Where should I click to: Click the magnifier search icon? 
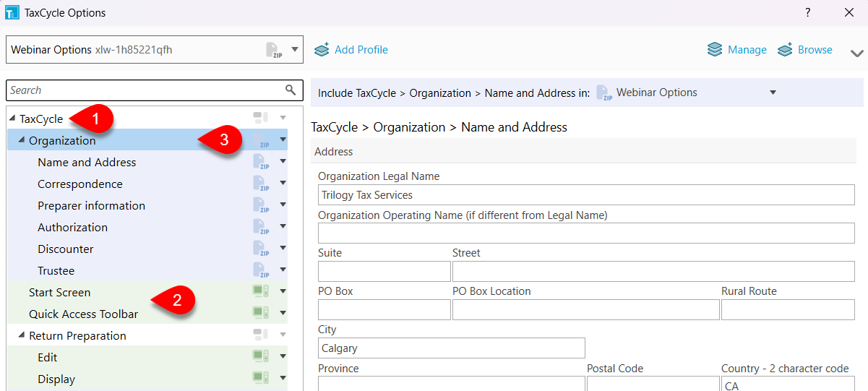pos(291,90)
